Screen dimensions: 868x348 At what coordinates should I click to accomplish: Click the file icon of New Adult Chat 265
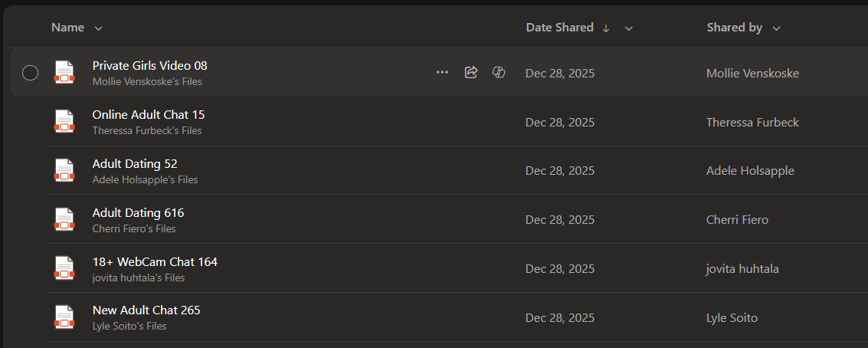64,317
